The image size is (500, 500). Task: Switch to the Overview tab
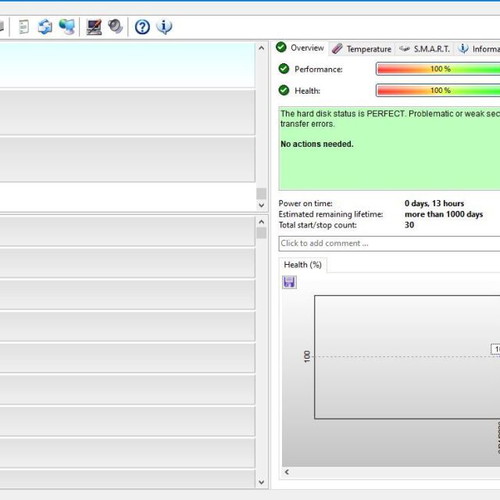tap(300, 48)
